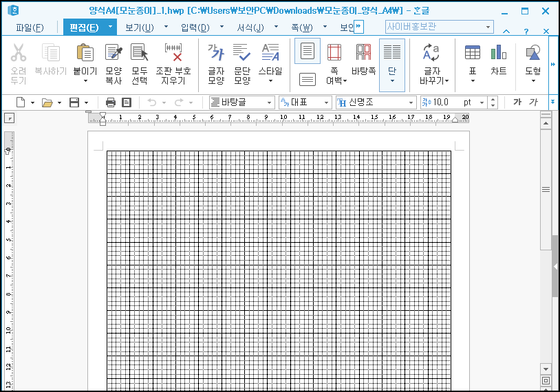Open 글자 모양 character format
This screenshot has width=560, height=392.
(216, 52)
